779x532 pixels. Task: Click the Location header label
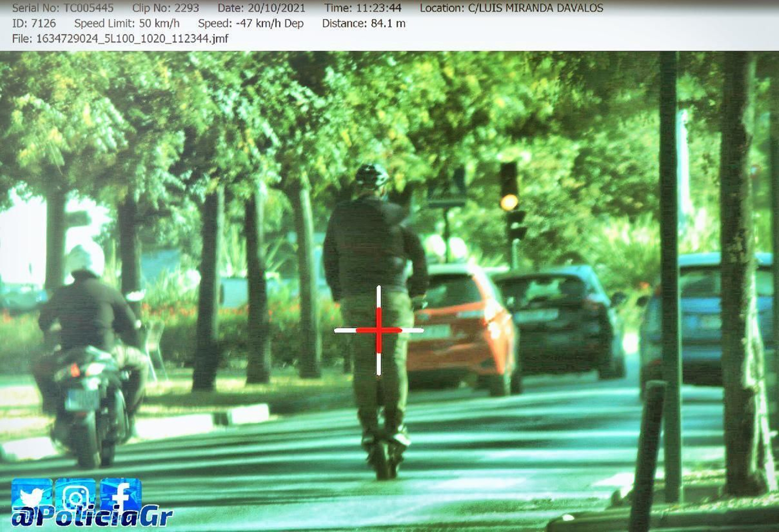(x=442, y=8)
